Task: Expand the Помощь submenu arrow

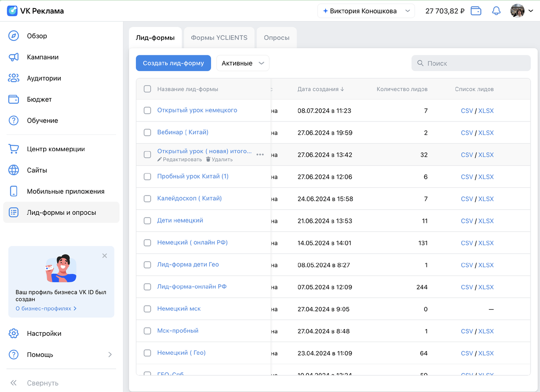Action: point(110,355)
